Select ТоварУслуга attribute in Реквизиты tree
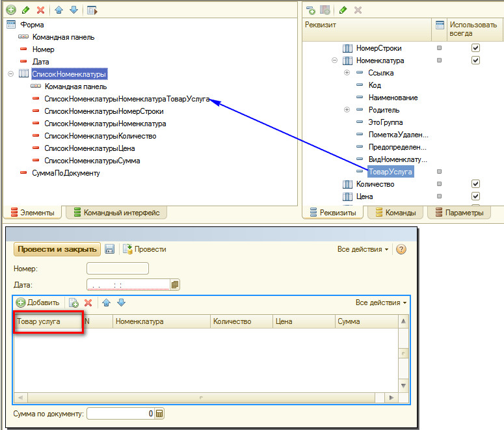 point(390,172)
